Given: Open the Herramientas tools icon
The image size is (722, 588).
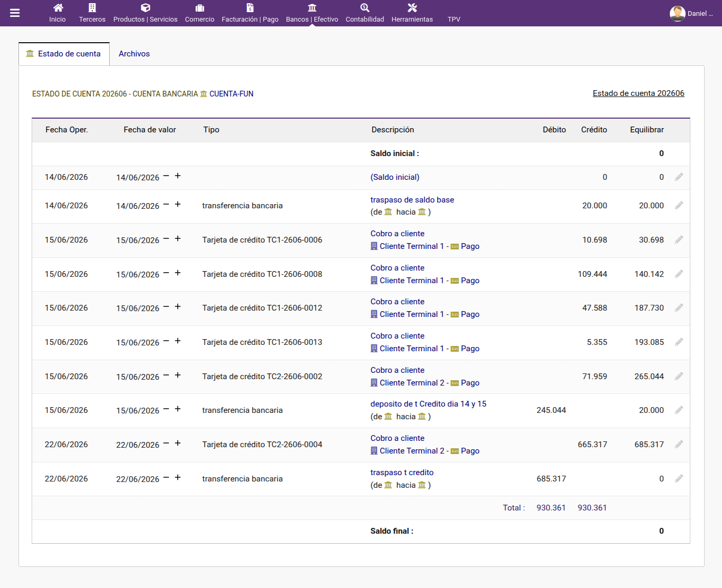Looking at the screenshot, I should (x=412, y=8).
